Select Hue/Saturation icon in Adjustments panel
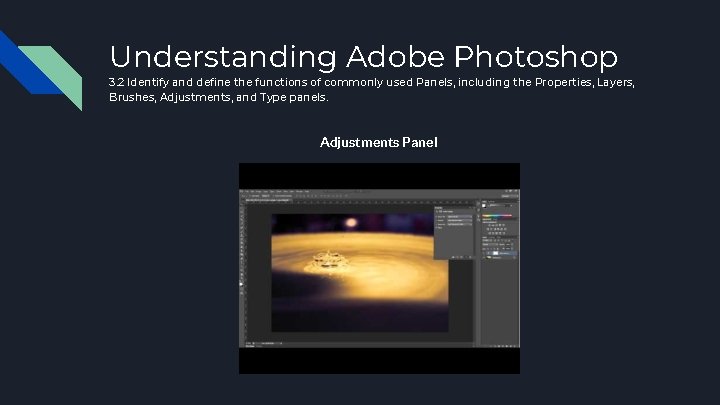The height and width of the screenshot is (405, 720). [x=488, y=229]
